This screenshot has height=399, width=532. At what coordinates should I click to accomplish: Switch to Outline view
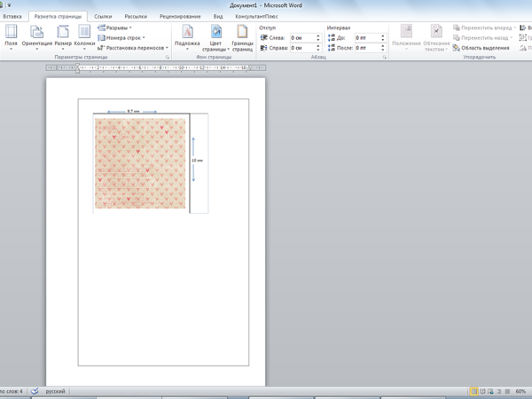pos(499,391)
